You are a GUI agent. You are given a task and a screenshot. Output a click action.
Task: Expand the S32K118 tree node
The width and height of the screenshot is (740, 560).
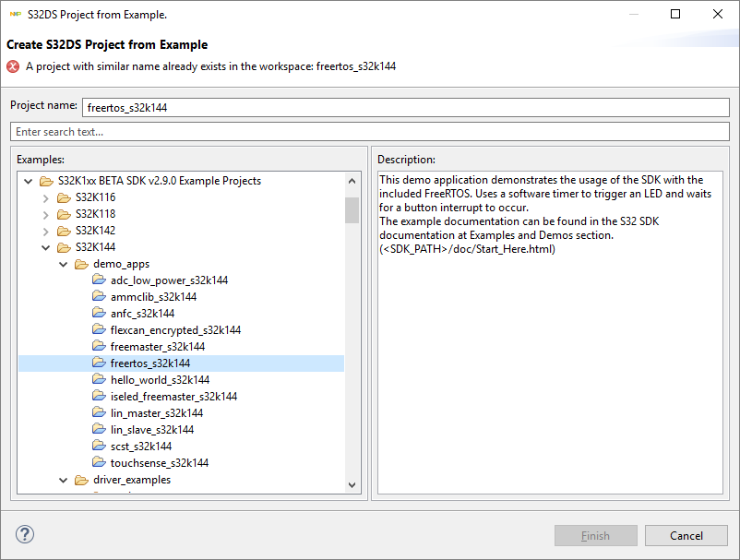point(46,215)
